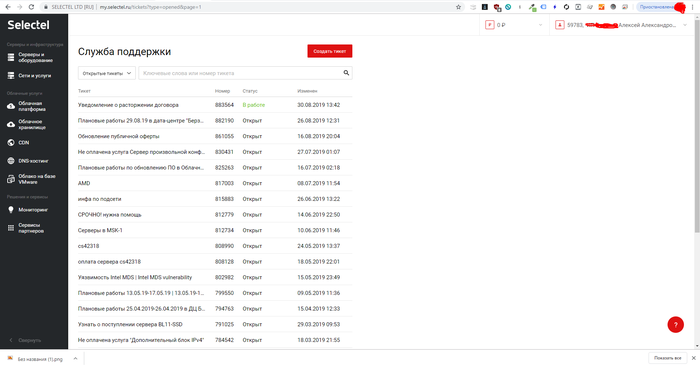Image resolution: width=700 pixels, height=366 pixels.
Task: Open Серверы и оборудование sidebar section
Action: [x=30, y=57]
